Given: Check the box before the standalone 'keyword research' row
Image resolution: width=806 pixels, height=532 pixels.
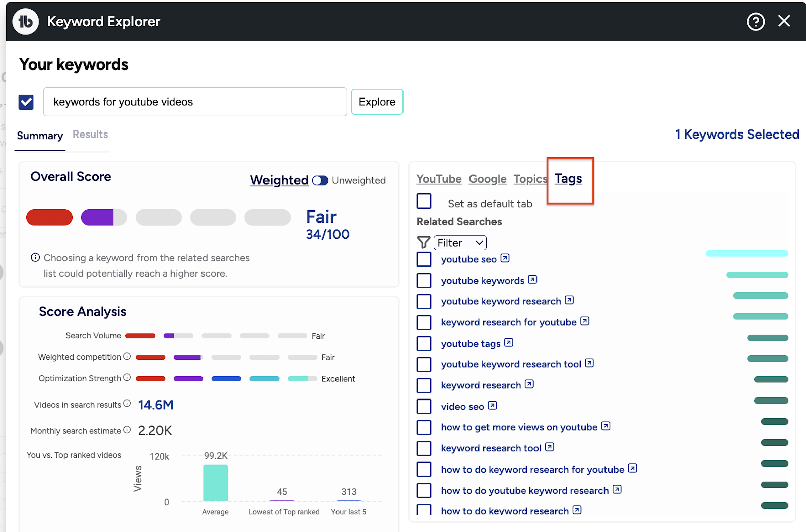Looking at the screenshot, I should pyautogui.click(x=424, y=385).
